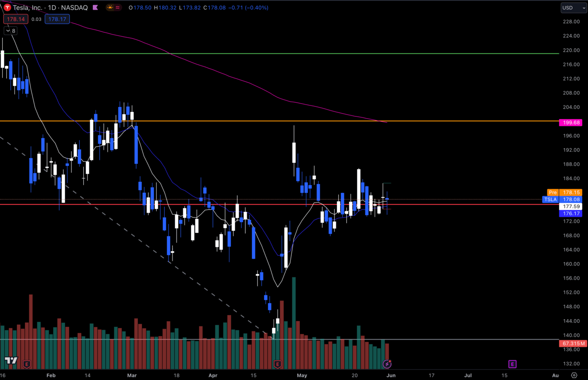588x380 pixels.
Task: Click the Tesla logo icon
Action: (7, 8)
